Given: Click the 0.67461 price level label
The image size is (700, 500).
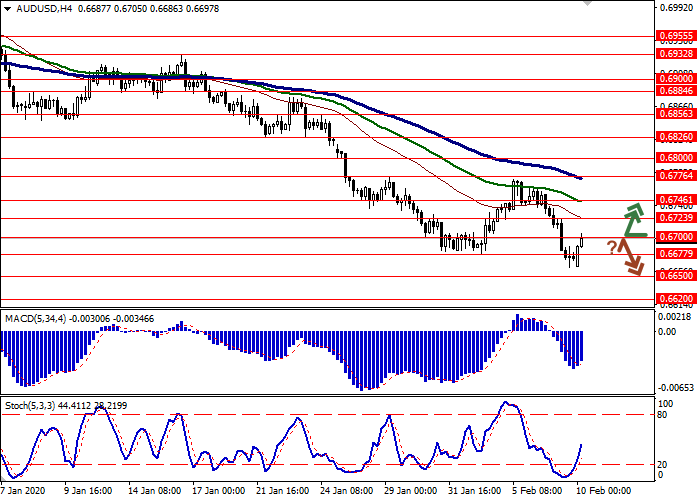Looking at the screenshot, I should (675, 200).
